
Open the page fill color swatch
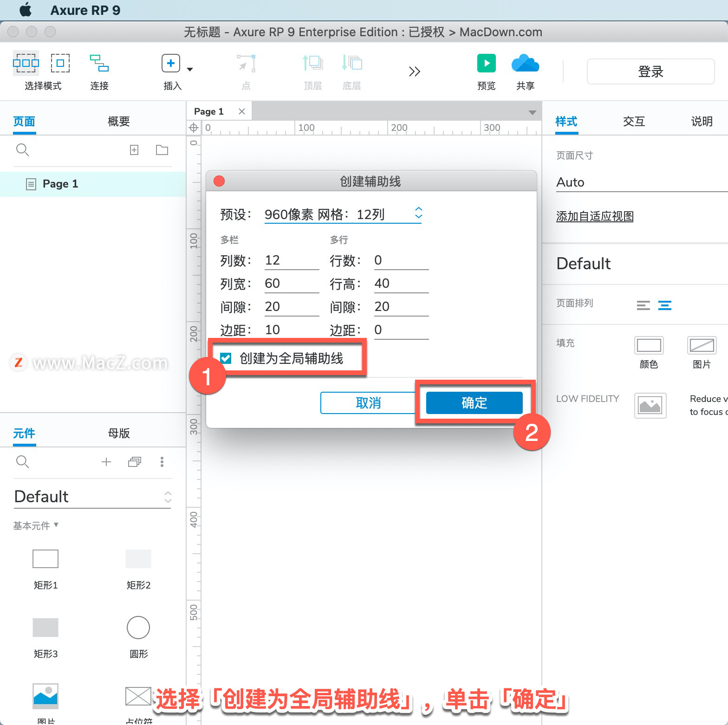tap(649, 345)
